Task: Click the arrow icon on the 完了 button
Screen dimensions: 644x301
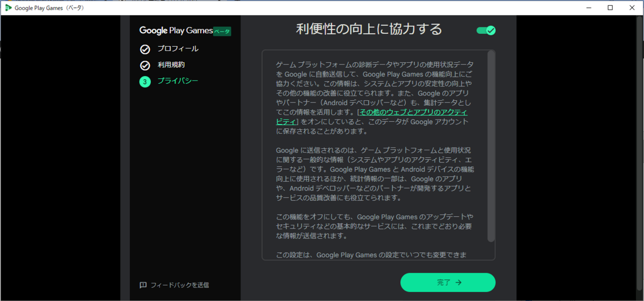Action: coord(458,282)
